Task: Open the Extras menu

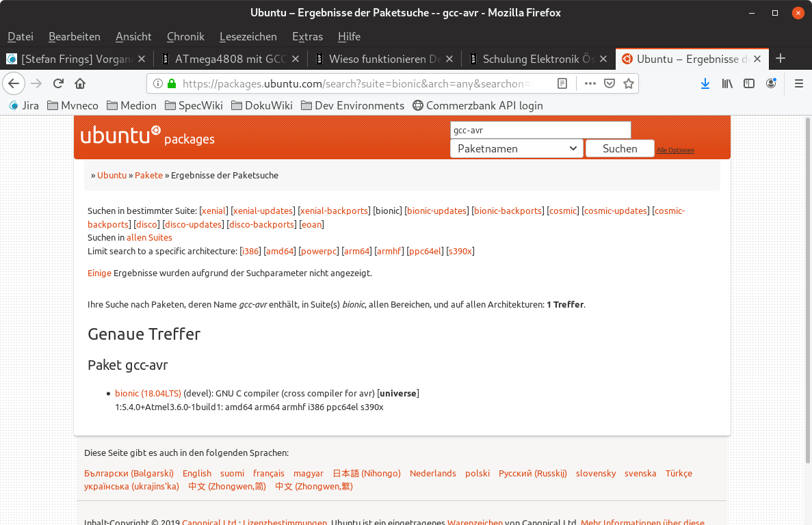Action: (x=308, y=37)
